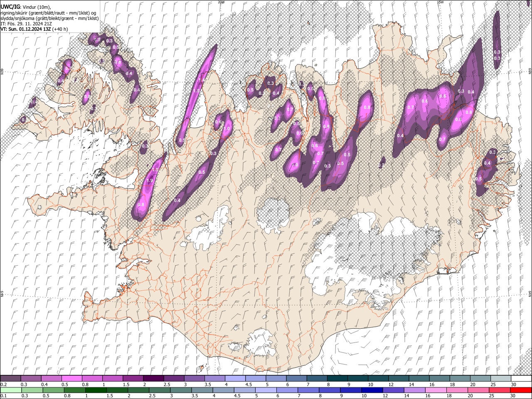
Task: Click the 15W longitude label at the top
Action: coord(441,2)
